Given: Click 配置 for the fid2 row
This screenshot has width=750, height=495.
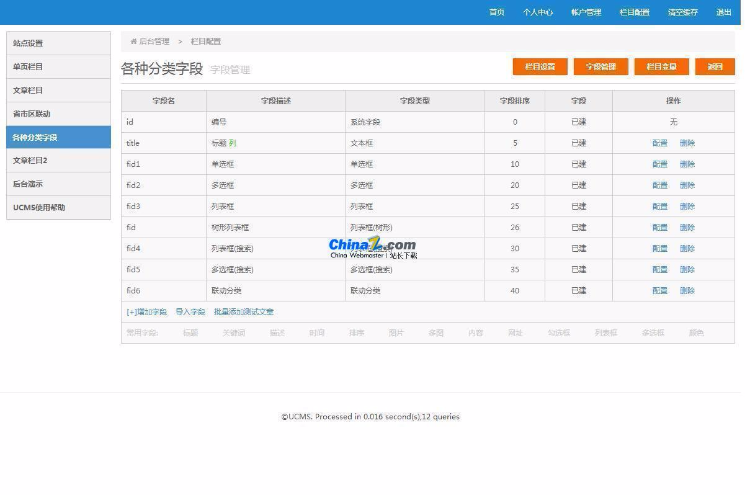Looking at the screenshot, I should coord(660,185).
